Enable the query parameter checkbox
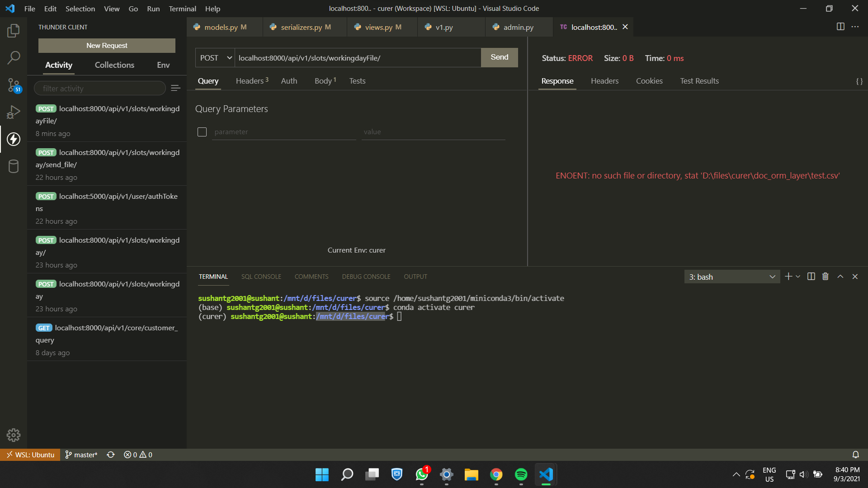Screen dimensions: 868x488 pyautogui.click(x=202, y=132)
